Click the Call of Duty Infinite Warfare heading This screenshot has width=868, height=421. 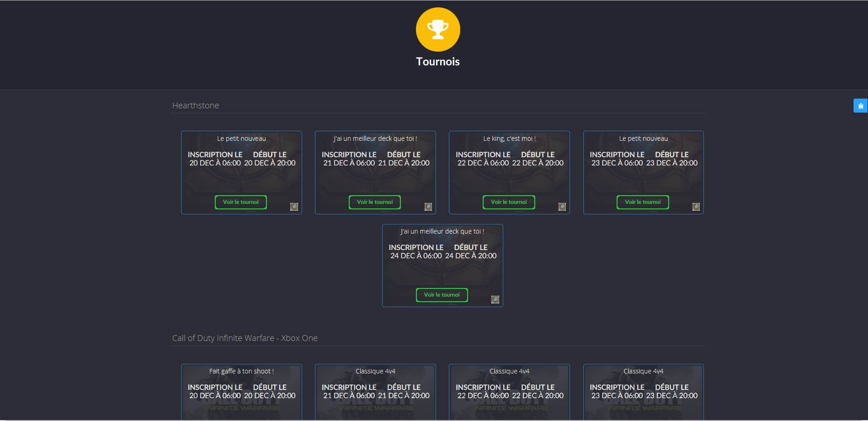pos(245,338)
